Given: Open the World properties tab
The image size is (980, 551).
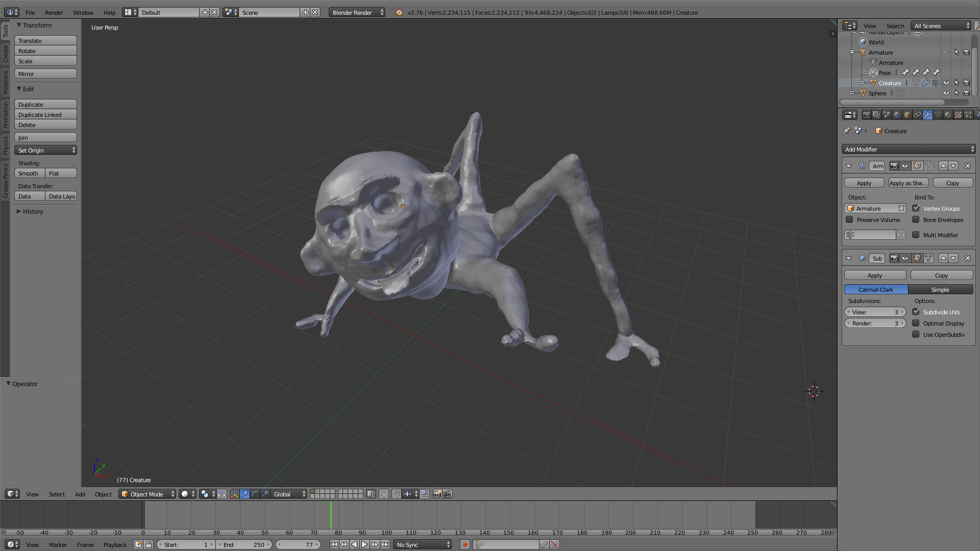Looking at the screenshot, I should pyautogui.click(x=897, y=115).
